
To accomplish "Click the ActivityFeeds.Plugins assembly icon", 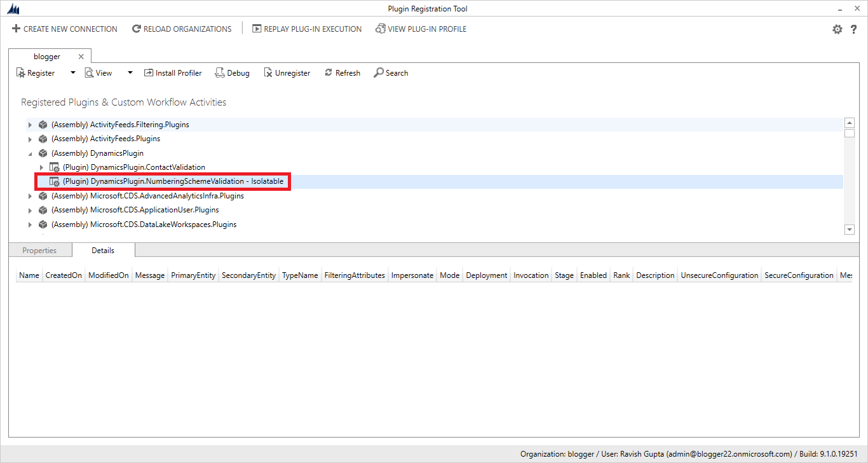I will tap(43, 139).
